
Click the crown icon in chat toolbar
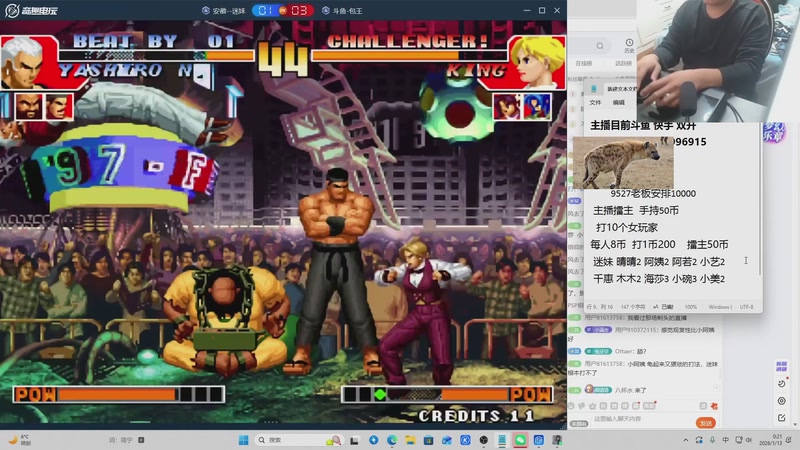coord(592,406)
